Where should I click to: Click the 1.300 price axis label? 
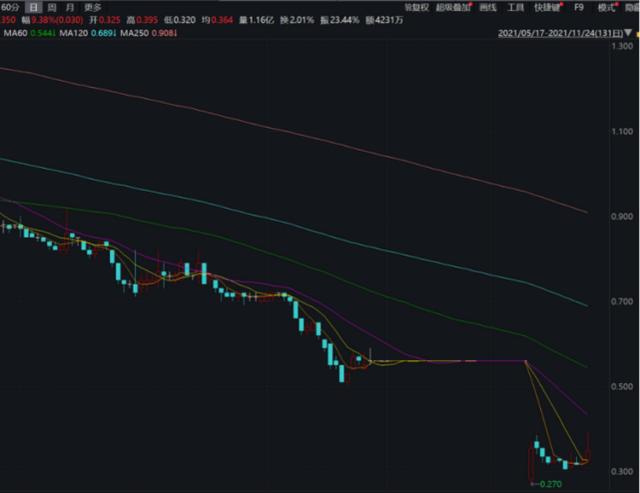pos(622,46)
